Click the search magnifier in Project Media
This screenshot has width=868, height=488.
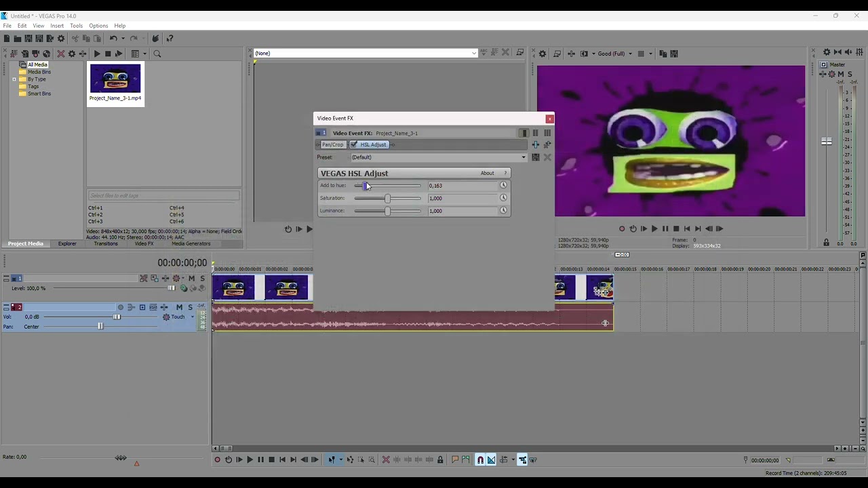coord(157,54)
